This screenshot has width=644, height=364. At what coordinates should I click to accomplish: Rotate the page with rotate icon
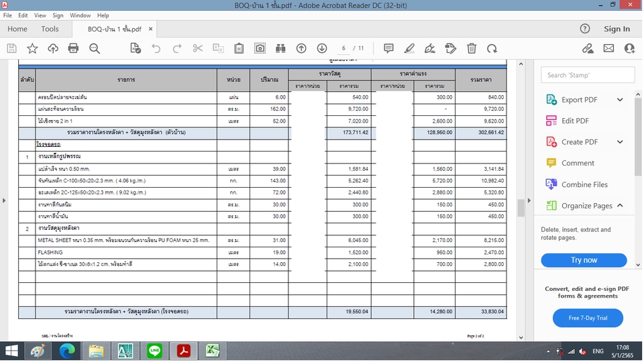(492, 48)
